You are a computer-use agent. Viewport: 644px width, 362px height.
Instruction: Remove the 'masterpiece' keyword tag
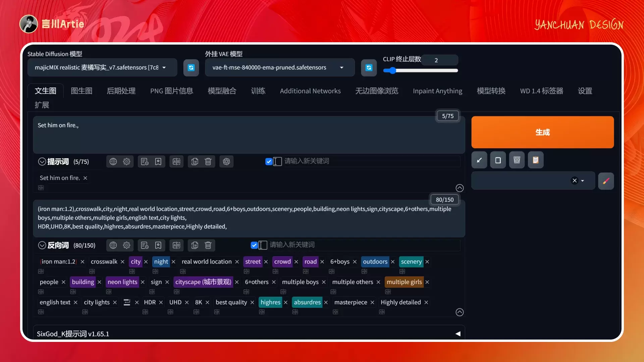click(372, 302)
